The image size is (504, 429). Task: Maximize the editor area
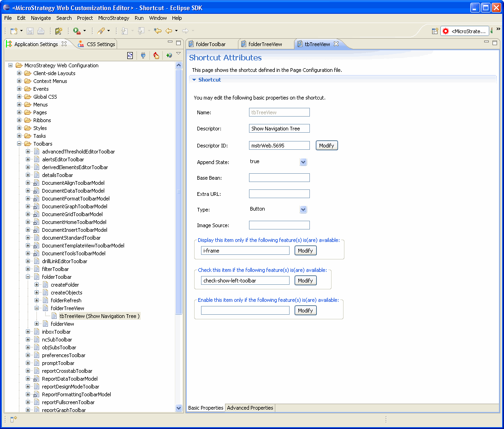tap(495, 42)
